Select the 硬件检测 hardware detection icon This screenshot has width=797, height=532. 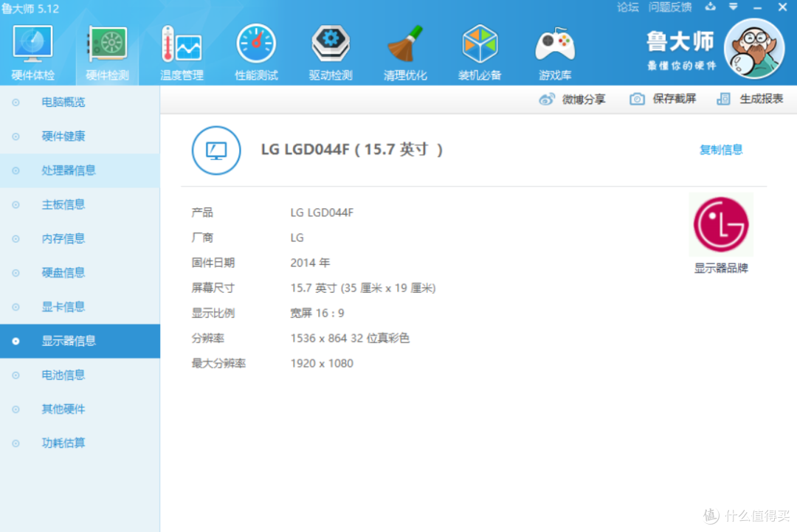(107, 44)
